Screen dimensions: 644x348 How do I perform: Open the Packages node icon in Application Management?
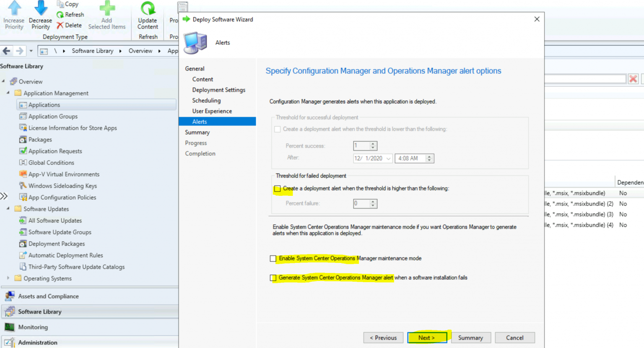22,139
